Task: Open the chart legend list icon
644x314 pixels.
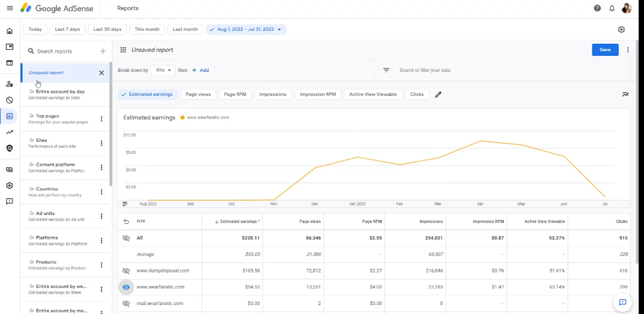Action: [125, 204]
